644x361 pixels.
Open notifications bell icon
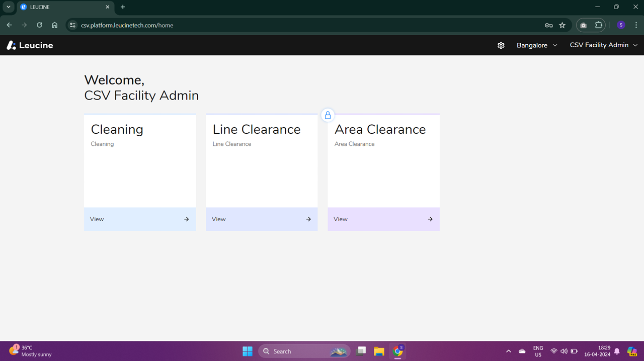(617, 351)
